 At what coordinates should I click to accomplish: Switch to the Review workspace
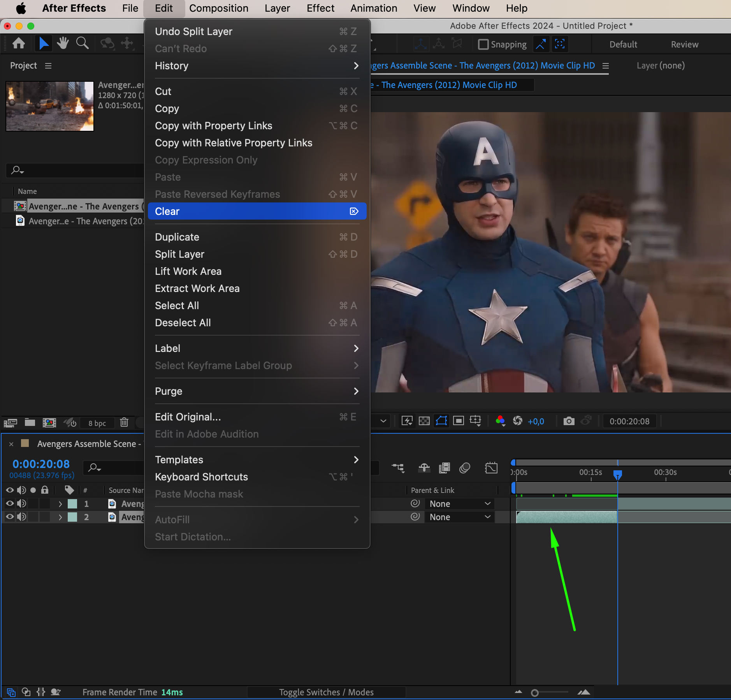[684, 44]
